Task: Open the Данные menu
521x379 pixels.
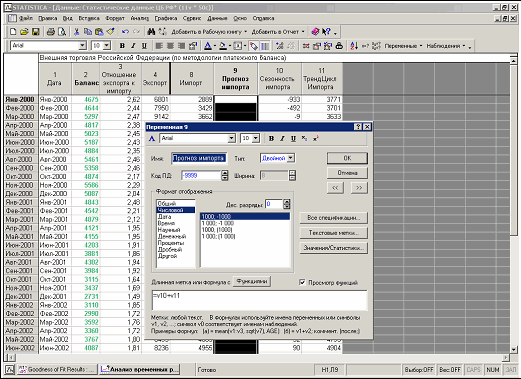Action: tap(217, 18)
